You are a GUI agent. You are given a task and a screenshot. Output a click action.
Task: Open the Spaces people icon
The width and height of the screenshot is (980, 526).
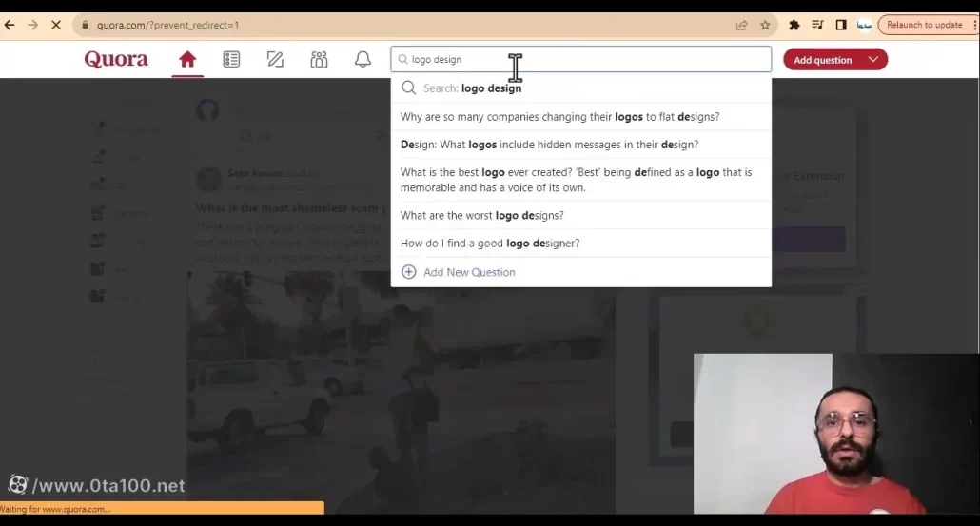point(319,60)
